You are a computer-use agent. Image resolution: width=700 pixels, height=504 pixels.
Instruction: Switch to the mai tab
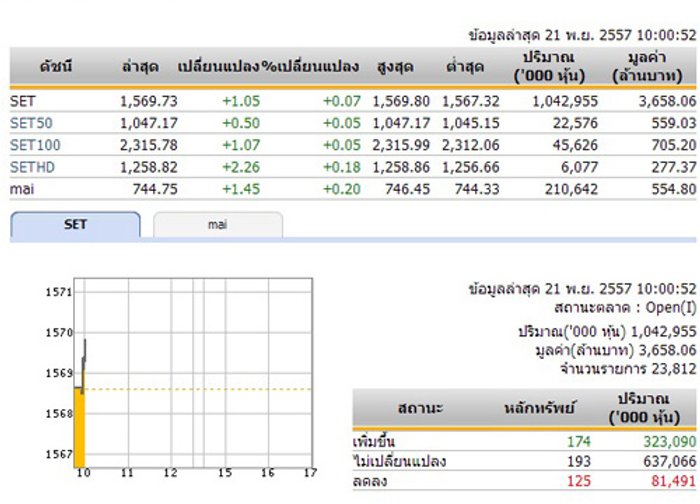[x=217, y=225]
